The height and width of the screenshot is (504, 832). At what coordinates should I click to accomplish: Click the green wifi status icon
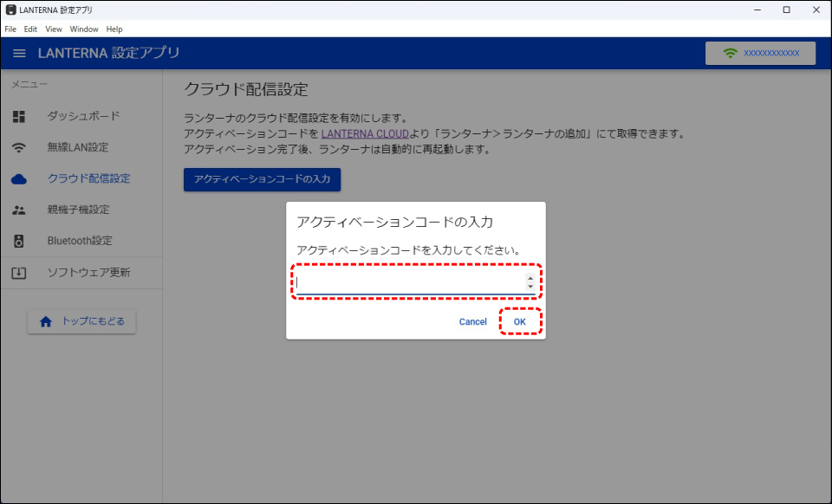[730, 54]
